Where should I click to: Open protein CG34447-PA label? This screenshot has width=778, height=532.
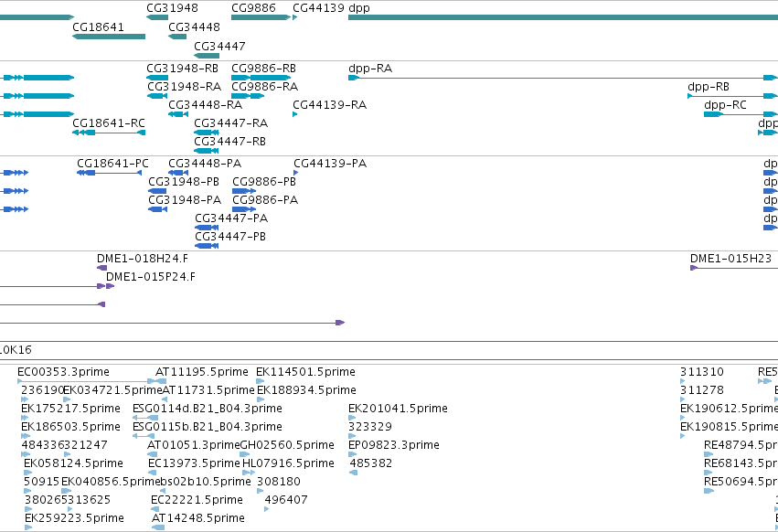click(x=231, y=218)
